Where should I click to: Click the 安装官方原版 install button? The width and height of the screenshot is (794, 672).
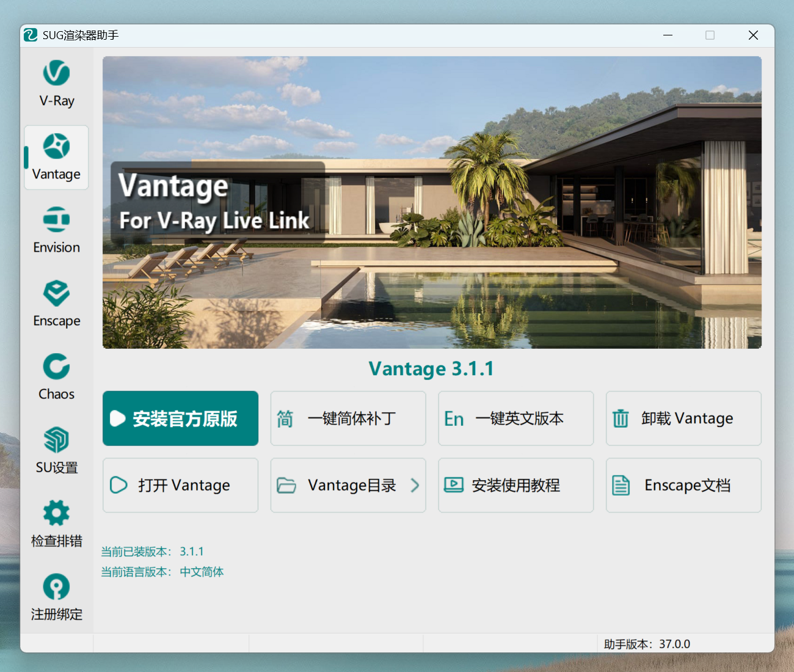tap(180, 418)
